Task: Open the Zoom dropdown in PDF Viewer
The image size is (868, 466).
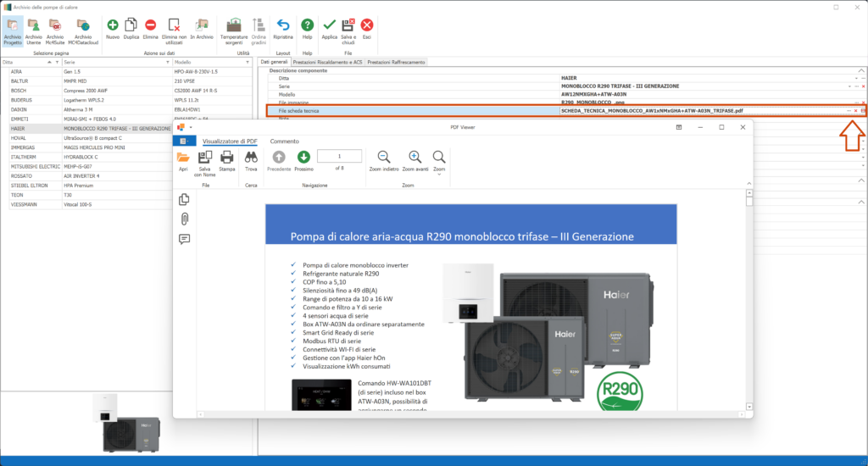Action: [x=439, y=160]
